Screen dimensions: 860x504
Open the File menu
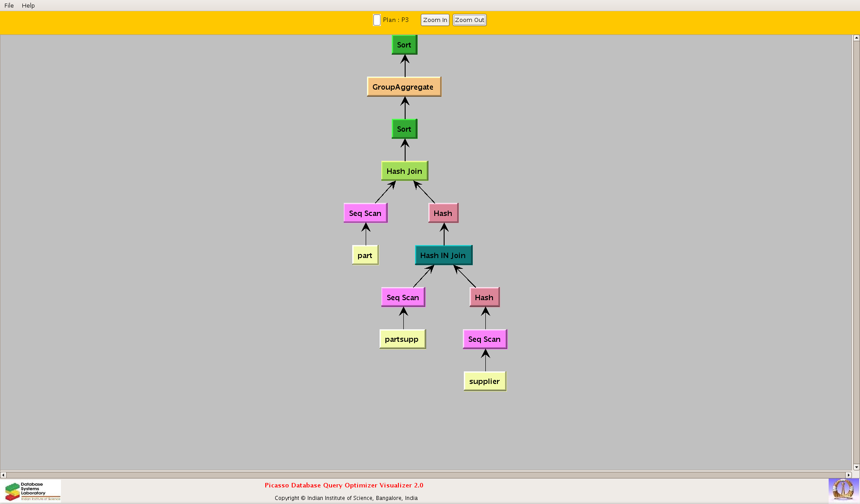click(9, 5)
